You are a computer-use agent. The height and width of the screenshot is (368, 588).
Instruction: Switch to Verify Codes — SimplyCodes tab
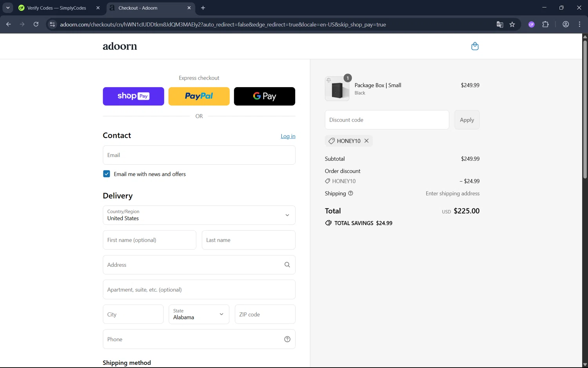[x=57, y=8]
